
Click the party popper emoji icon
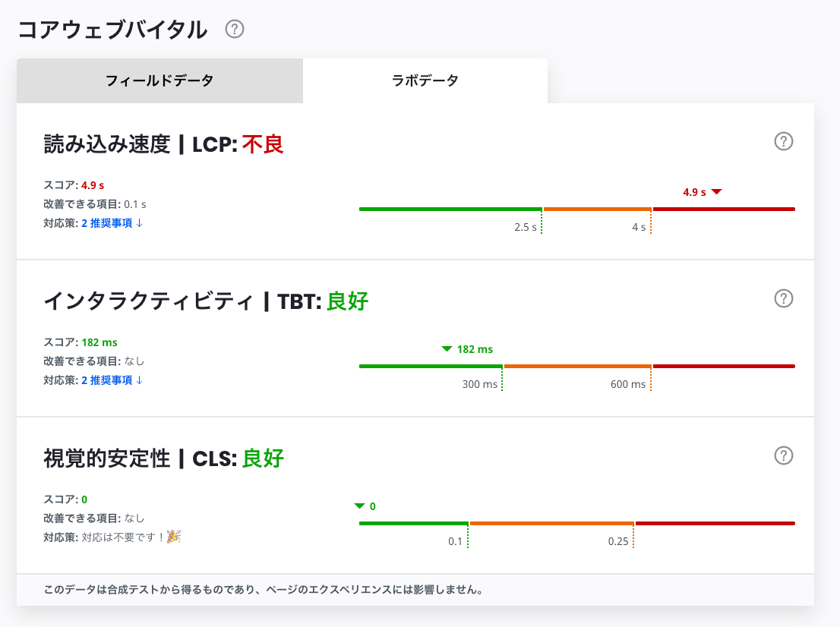coord(174,537)
